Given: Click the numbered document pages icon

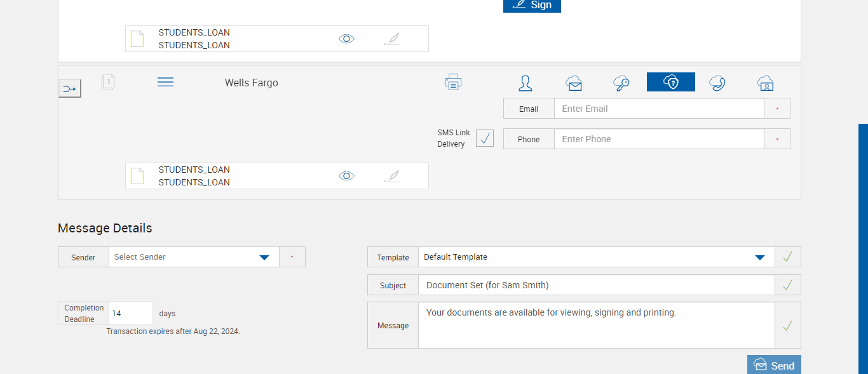Looking at the screenshot, I should tap(108, 82).
